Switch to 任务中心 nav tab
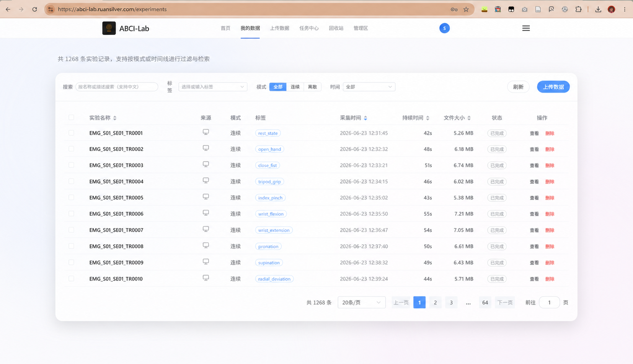Image resolution: width=633 pixels, height=364 pixels. click(x=309, y=28)
